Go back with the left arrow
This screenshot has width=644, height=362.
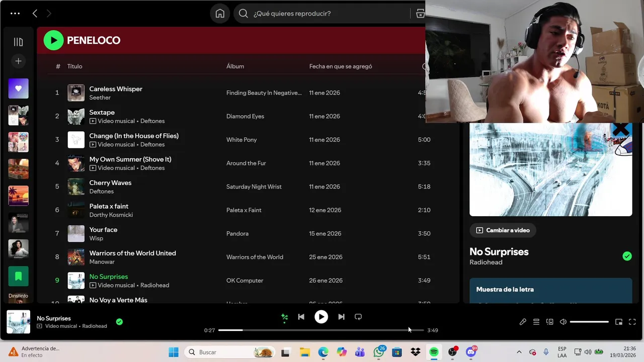pos(35,14)
